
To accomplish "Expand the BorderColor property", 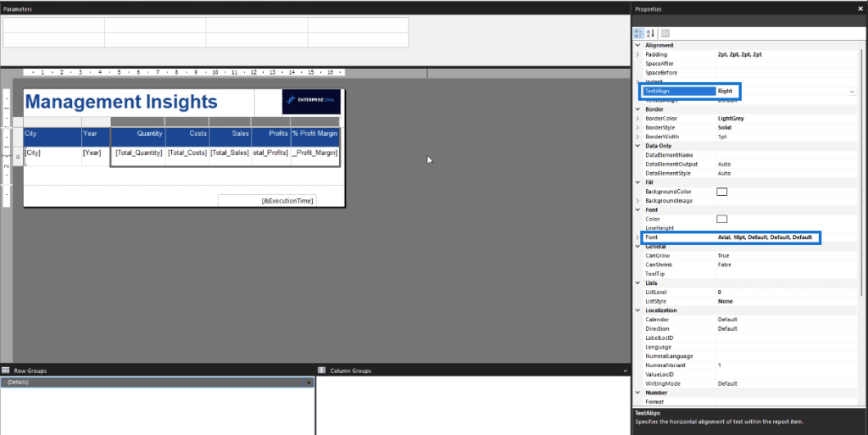I will pos(637,119).
